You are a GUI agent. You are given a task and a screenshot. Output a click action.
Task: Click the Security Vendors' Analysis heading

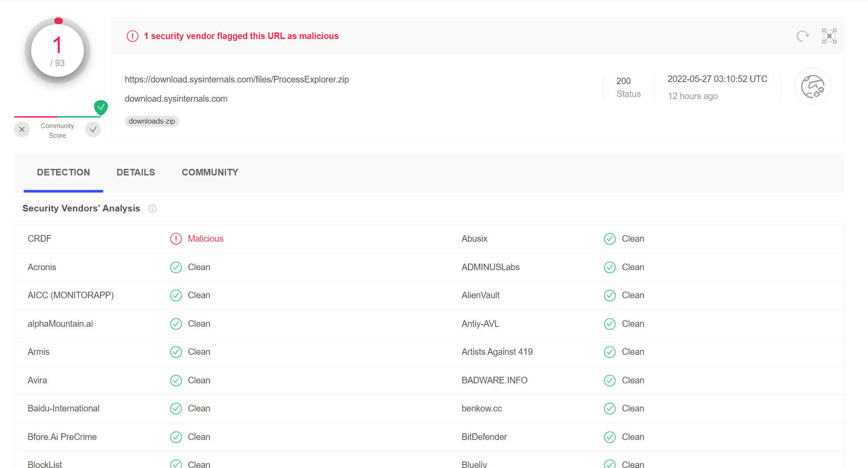(81, 208)
